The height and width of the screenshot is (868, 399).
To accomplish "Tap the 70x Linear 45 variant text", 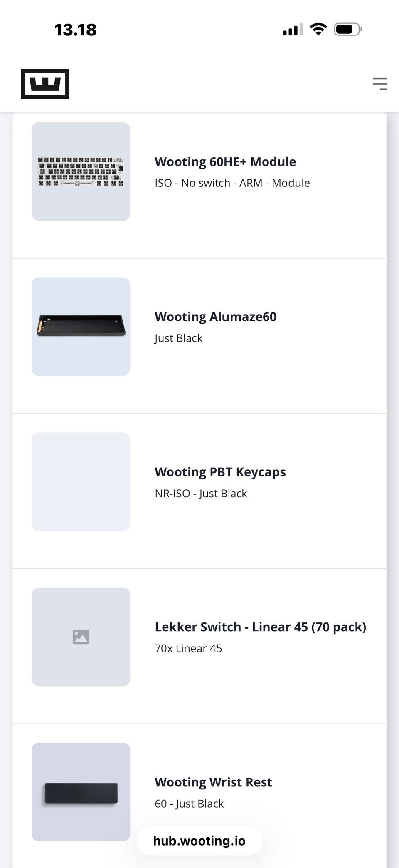I will [x=188, y=648].
